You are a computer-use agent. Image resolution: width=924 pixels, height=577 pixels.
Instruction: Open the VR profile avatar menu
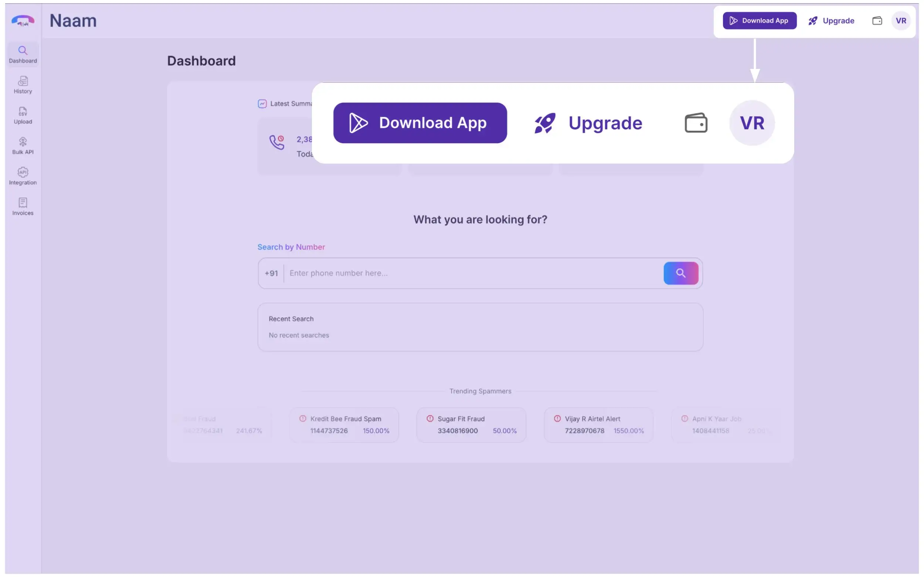(900, 21)
